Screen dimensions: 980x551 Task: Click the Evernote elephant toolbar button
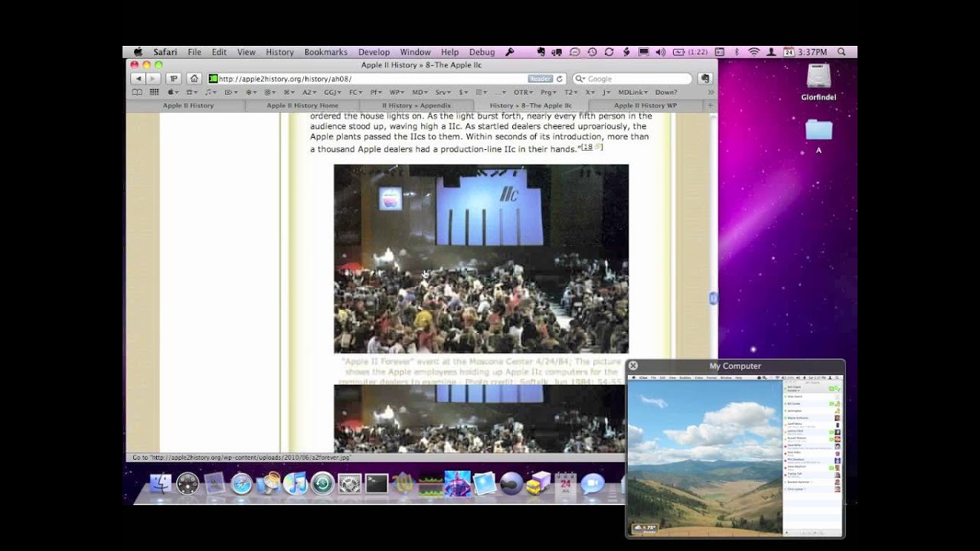pos(705,79)
